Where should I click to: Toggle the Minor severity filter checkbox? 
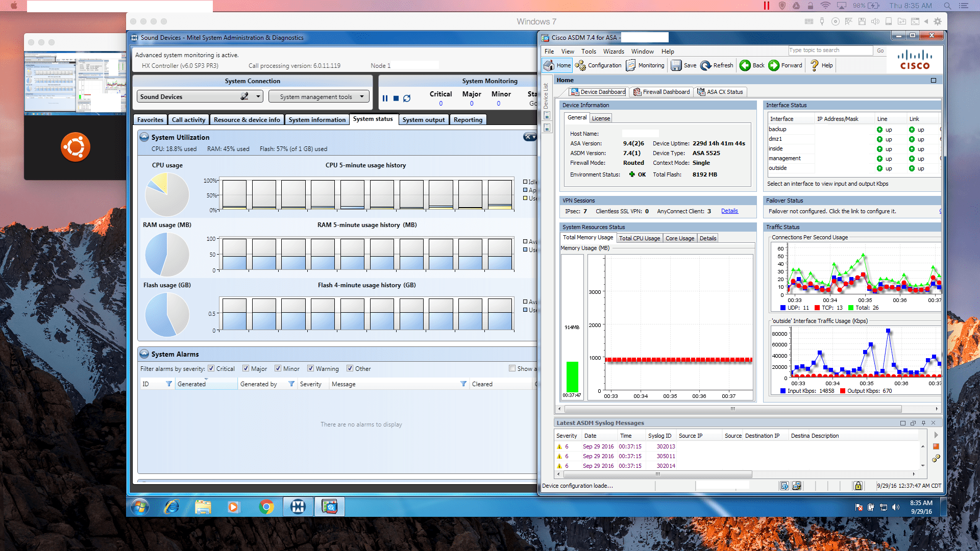278,368
